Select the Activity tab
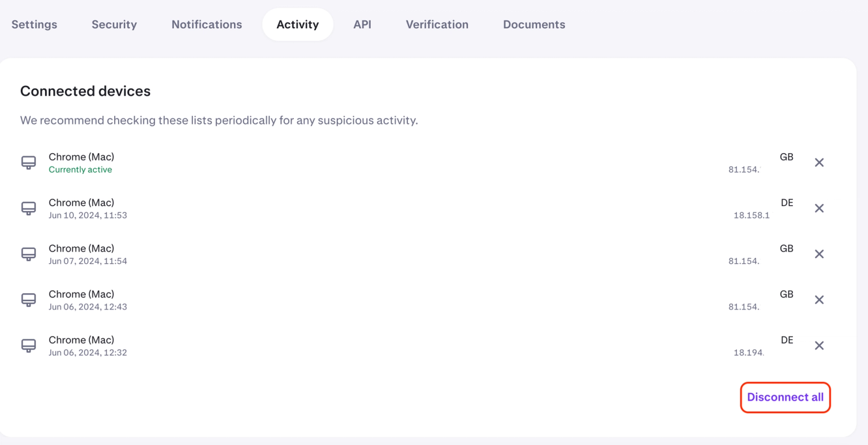The width and height of the screenshot is (868, 445). pyautogui.click(x=297, y=24)
